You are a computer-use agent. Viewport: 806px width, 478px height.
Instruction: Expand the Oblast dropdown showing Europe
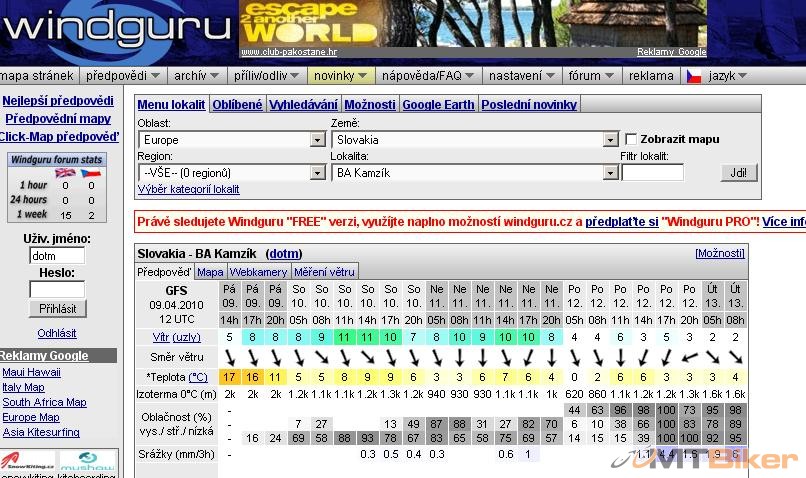point(317,141)
